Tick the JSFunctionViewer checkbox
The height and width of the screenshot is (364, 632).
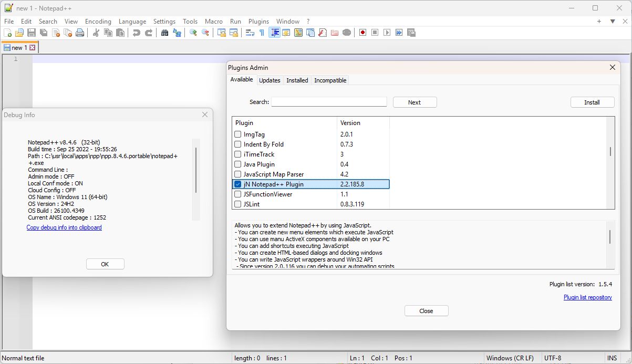point(238,194)
